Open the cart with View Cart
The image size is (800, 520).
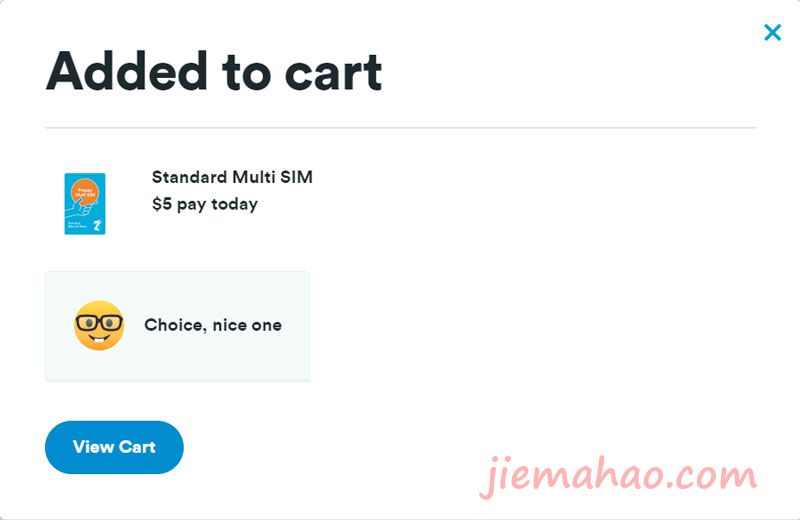point(114,447)
